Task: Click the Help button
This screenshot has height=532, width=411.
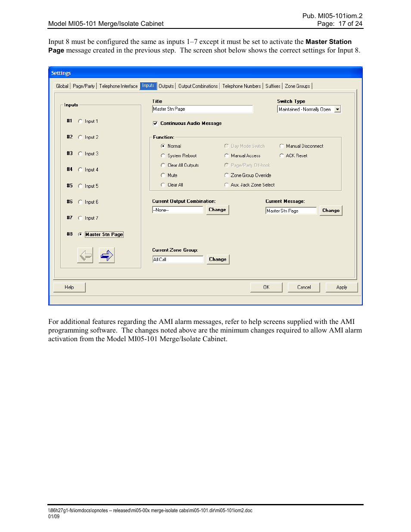Action: point(69,287)
